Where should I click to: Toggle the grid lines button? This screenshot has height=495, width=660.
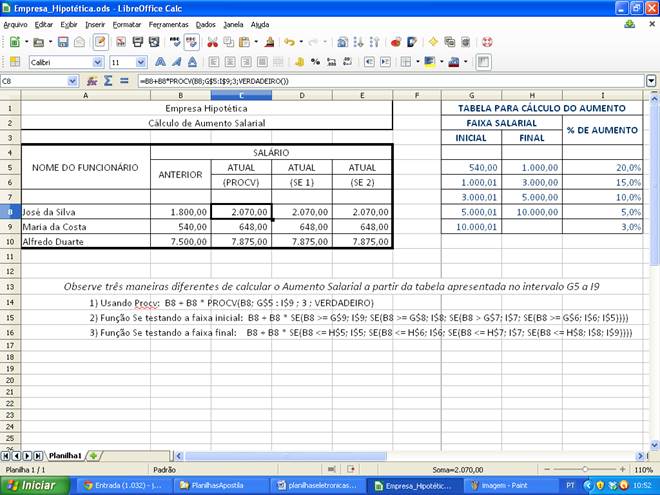coord(483,62)
